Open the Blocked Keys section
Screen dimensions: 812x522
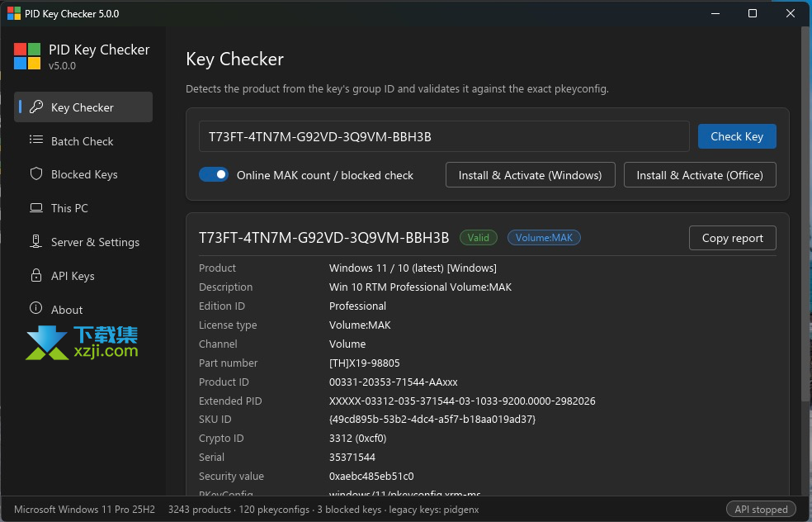pyautogui.click(x=83, y=175)
